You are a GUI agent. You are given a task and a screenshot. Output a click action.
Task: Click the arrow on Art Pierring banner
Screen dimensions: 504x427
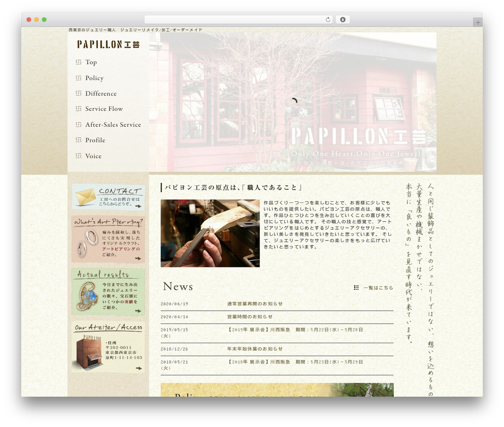pos(138,258)
